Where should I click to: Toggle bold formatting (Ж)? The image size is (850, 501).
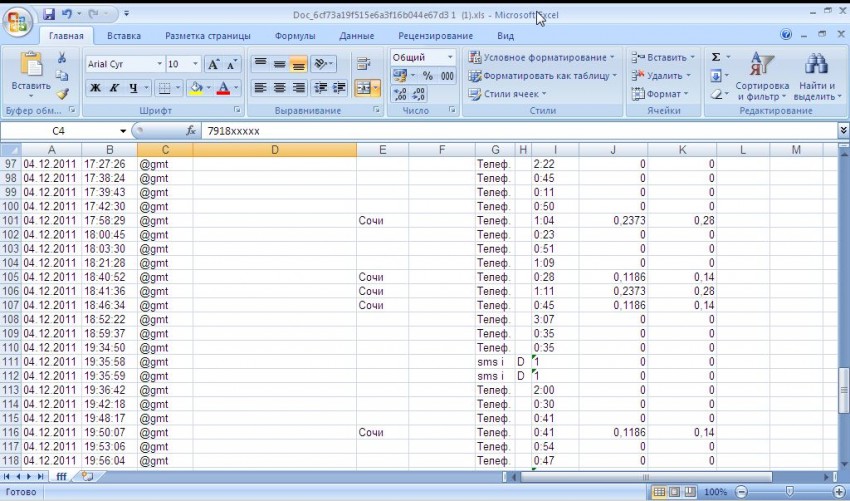[96, 88]
